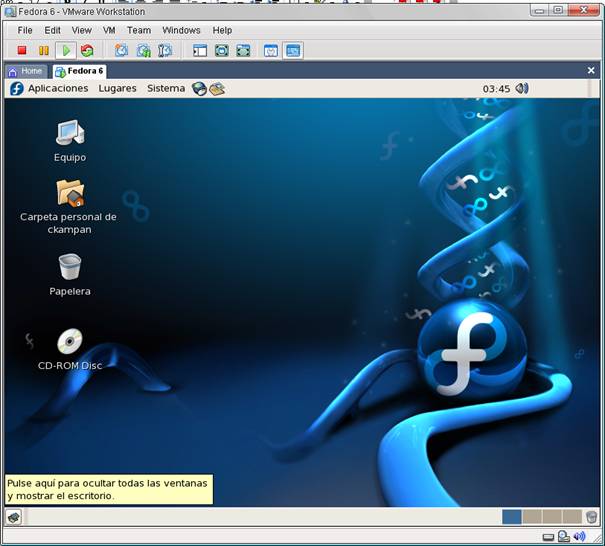Click the Console View toolbar icon
Viewport: 605px width, 546px height.
[x=293, y=50]
